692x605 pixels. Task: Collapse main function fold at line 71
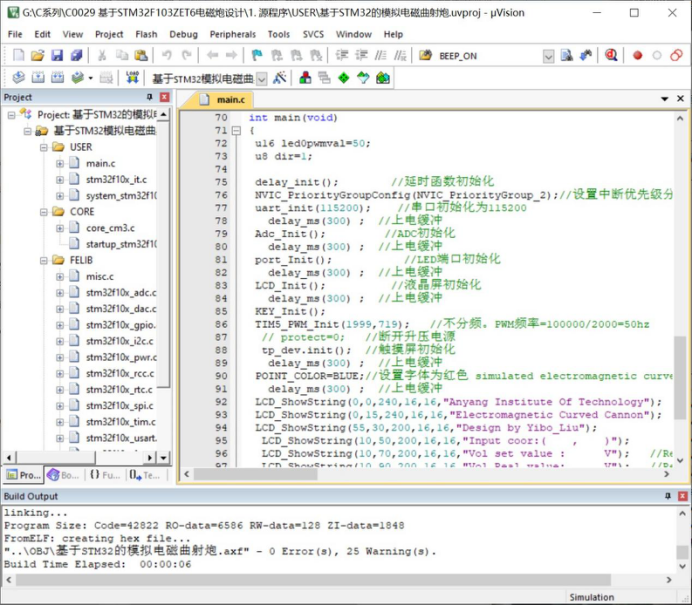pyautogui.click(x=237, y=131)
